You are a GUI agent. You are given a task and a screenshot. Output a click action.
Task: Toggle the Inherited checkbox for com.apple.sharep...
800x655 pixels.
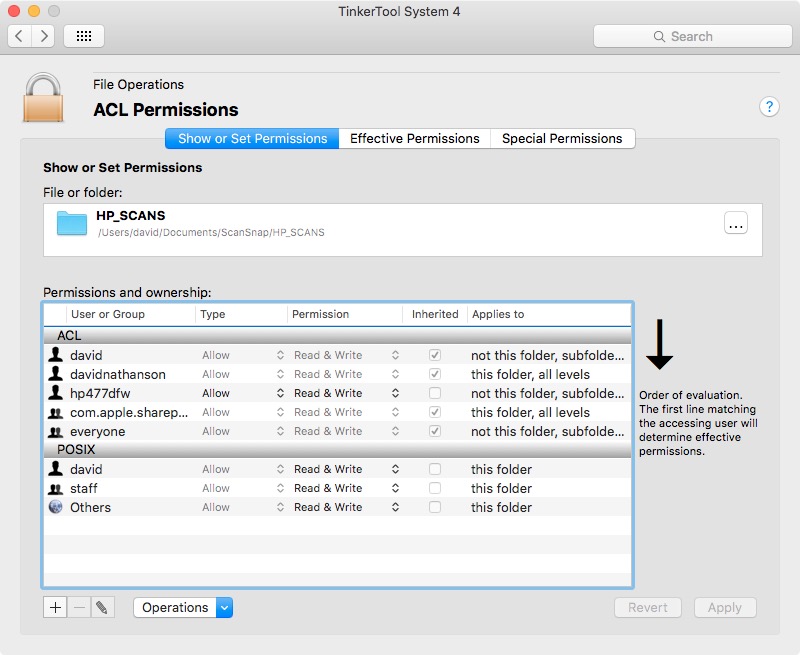pyautogui.click(x=435, y=412)
